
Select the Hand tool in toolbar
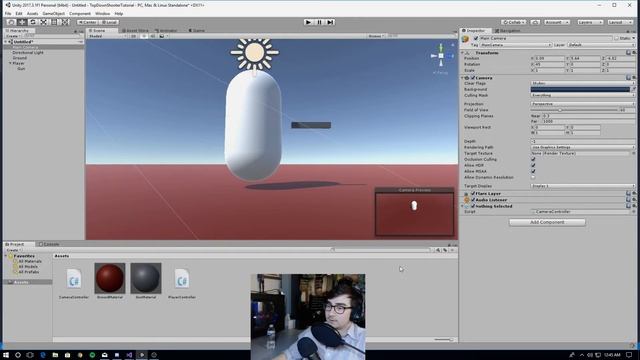coord(11,22)
